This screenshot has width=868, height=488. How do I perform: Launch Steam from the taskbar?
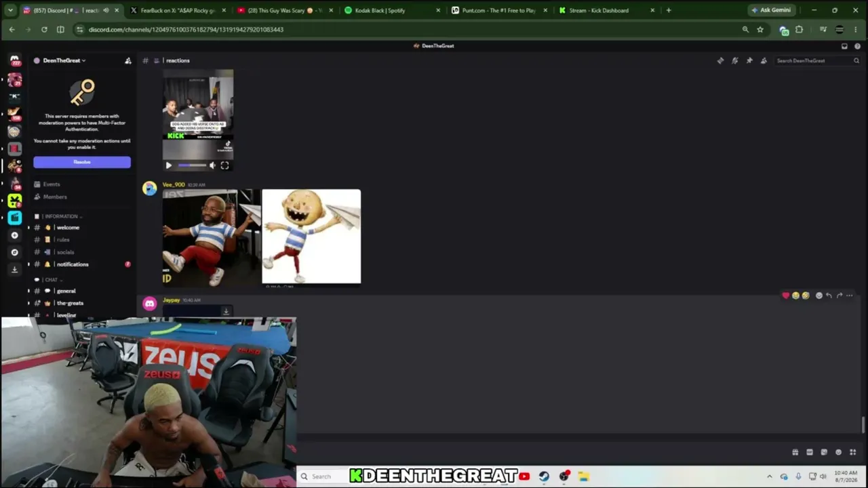click(544, 476)
